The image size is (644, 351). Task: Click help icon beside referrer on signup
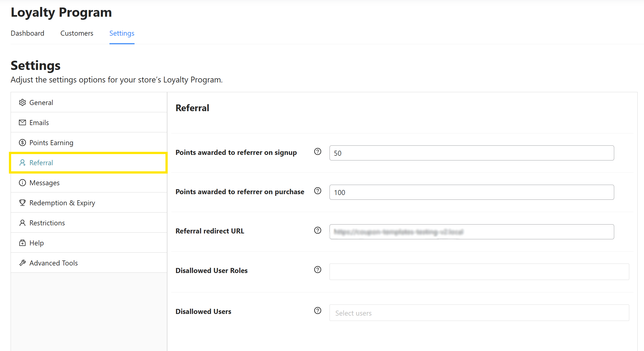click(x=318, y=152)
